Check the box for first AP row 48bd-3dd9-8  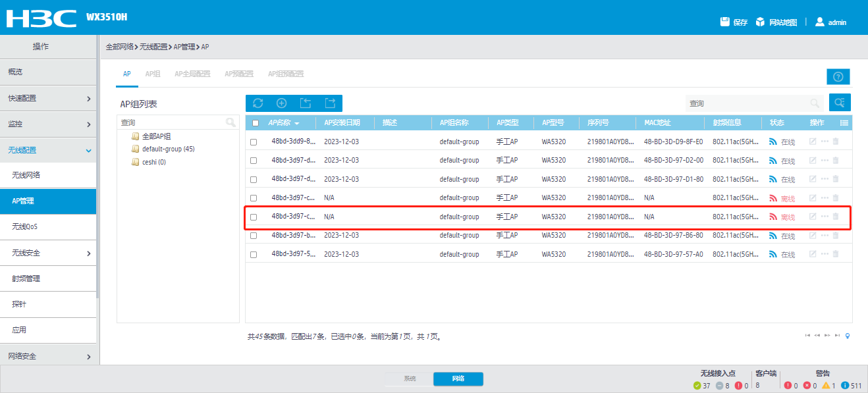pos(254,142)
